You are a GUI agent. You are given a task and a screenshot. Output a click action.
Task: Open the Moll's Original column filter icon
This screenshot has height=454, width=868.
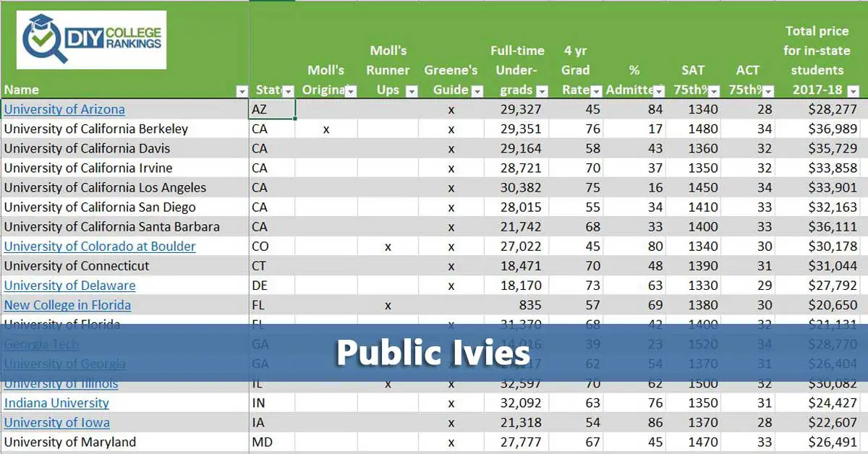350,91
